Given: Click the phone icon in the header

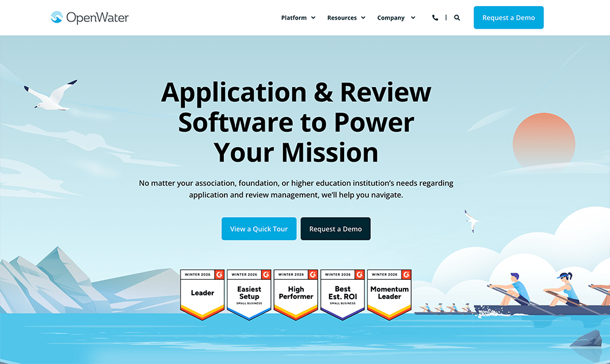Looking at the screenshot, I should [x=435, y=18].
